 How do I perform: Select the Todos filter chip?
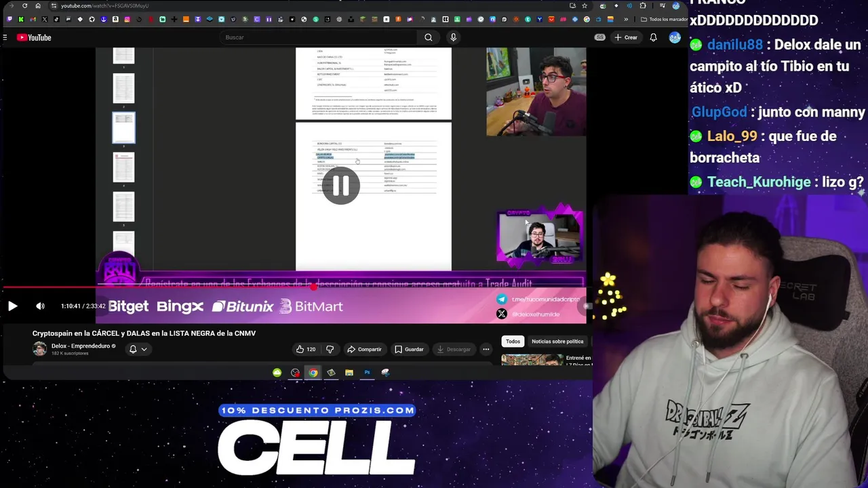[x=513, y=342]
